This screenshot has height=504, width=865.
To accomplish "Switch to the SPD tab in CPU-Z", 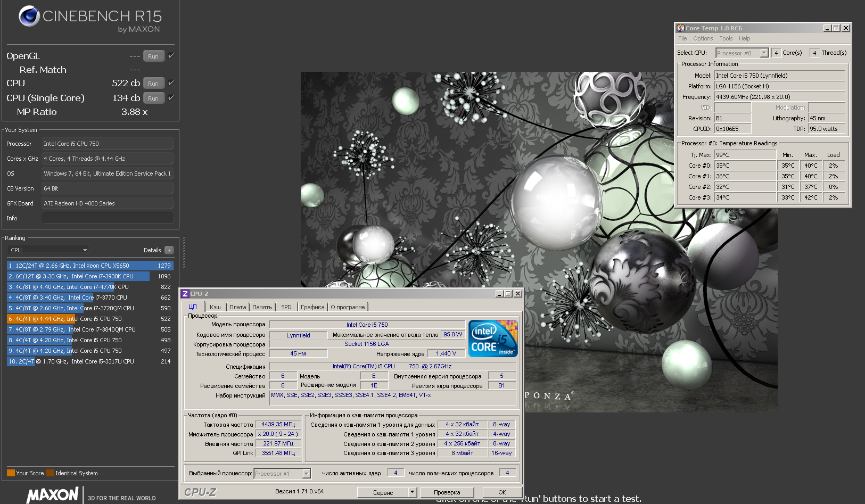I will [x=286, y=307].
